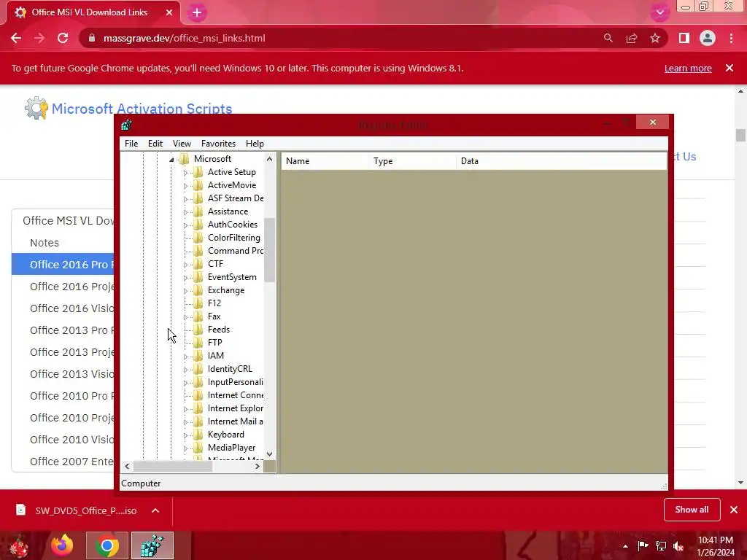Click tree pane scroll right arrow
The height and width of the screenshot is (560, 747).
tap(258, 466)
